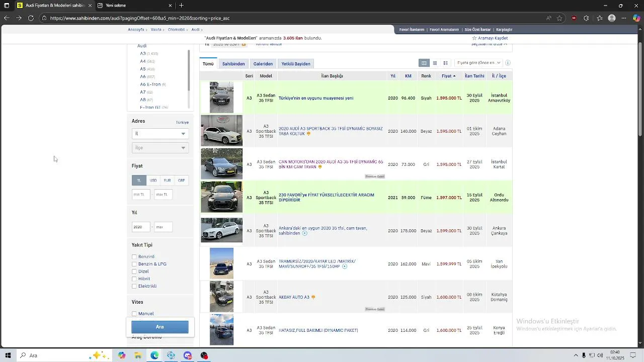
Task: Check the Dizel fuel type checkbox
Action: [x=134, y=271]
